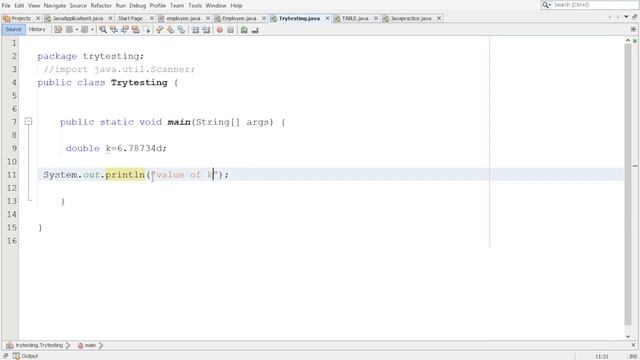This screenshot has height=360, width=640.
Task: Open the File menu
Action: (x=6, y=6)
